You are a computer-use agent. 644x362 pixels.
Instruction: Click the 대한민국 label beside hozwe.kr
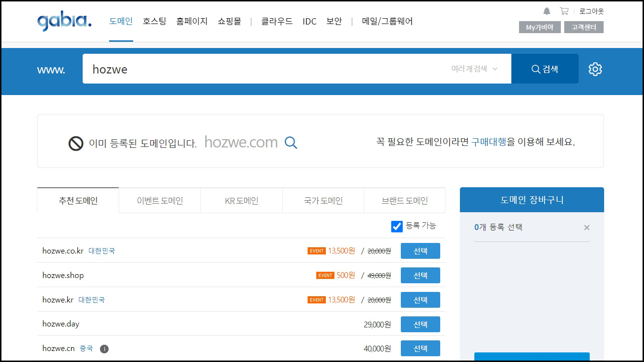coord(92,300)
